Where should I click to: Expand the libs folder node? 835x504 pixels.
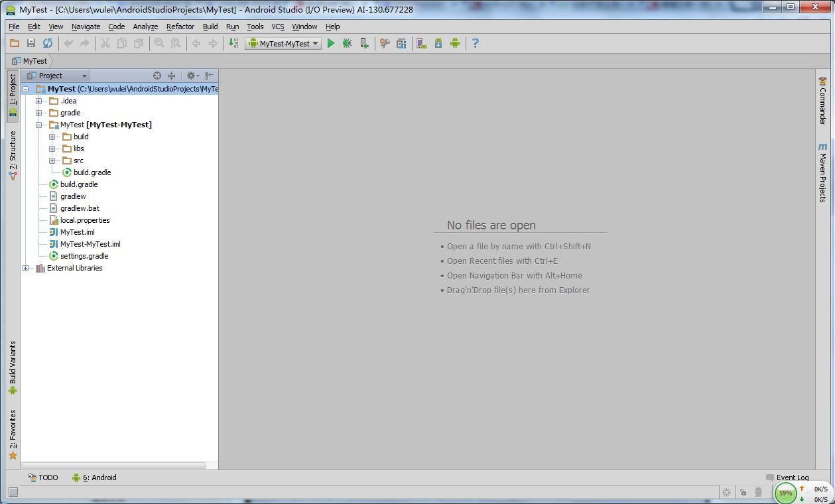52,149
